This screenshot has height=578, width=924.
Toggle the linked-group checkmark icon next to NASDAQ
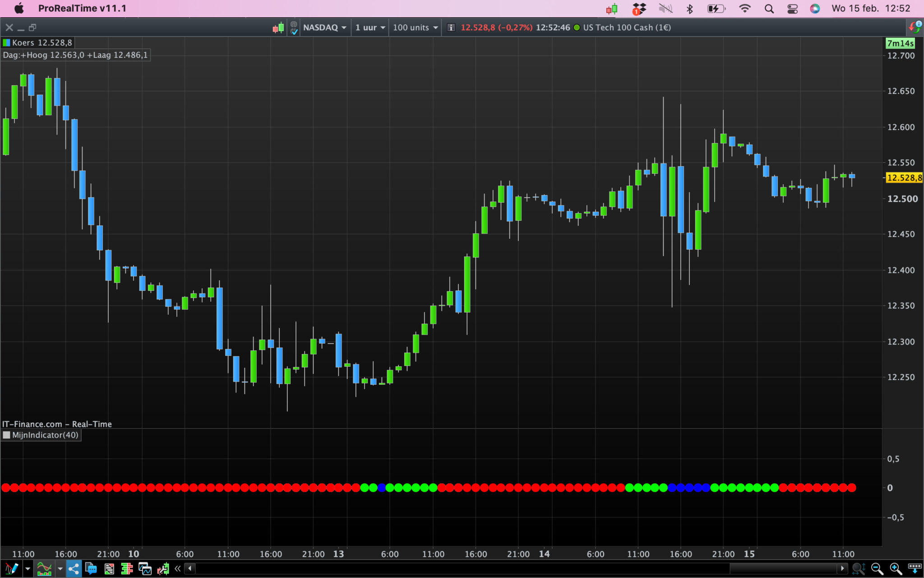[x=294, y=28]
